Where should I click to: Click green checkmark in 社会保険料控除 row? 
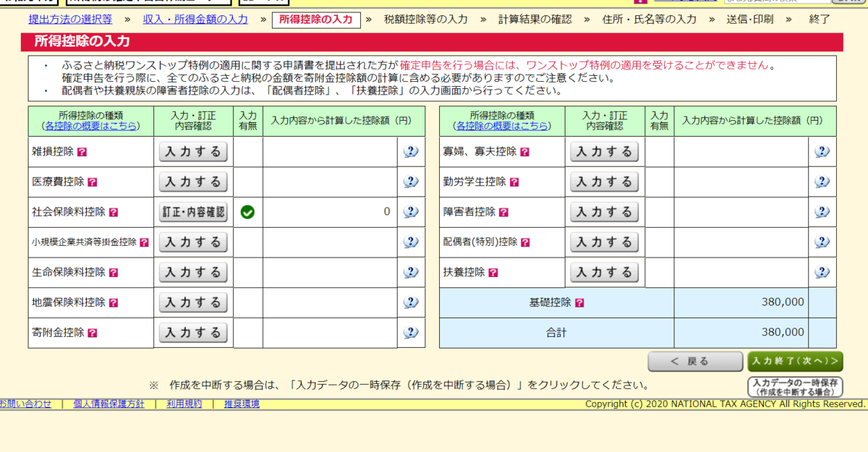click(x=247, y=213)
